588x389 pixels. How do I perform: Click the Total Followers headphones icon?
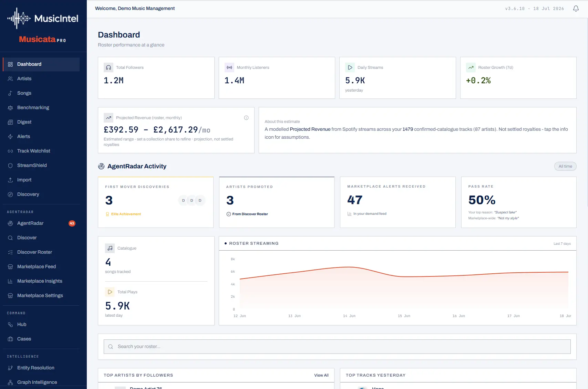coord(109,67)
